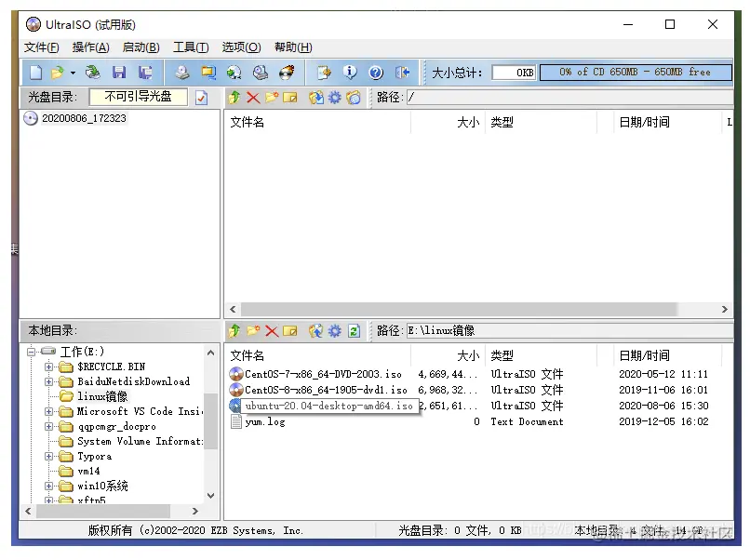Screen dimensions: 750x560
Task: Open the 启动(B) menu
Action: 141,47
